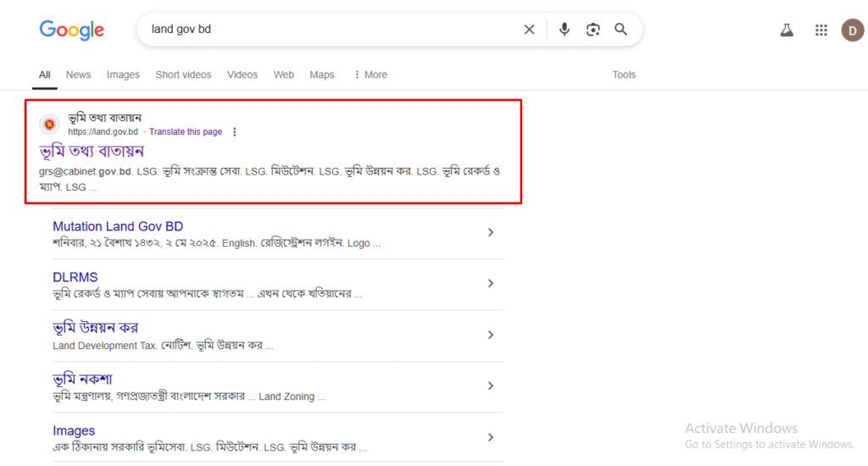Switch to the News tab

coord(78,75)
